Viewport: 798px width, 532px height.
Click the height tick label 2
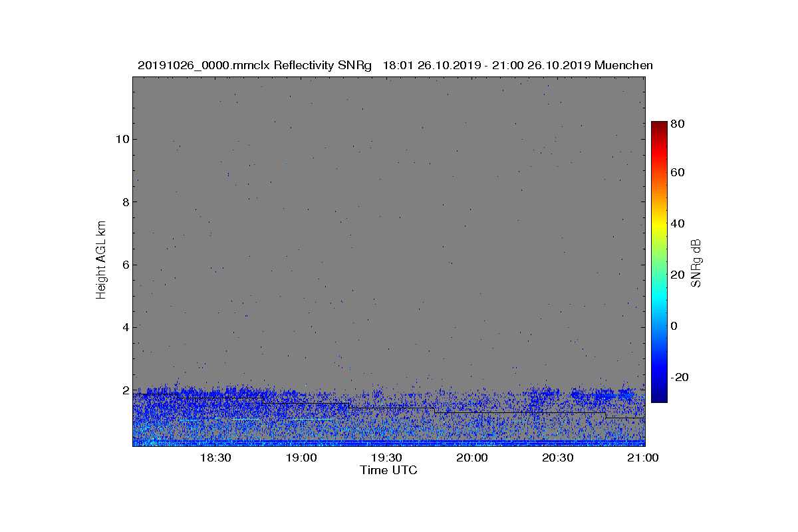coord(125,390)
